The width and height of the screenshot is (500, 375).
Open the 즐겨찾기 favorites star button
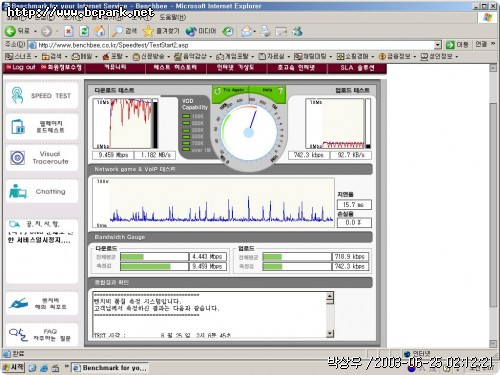[x=161, y=31]
